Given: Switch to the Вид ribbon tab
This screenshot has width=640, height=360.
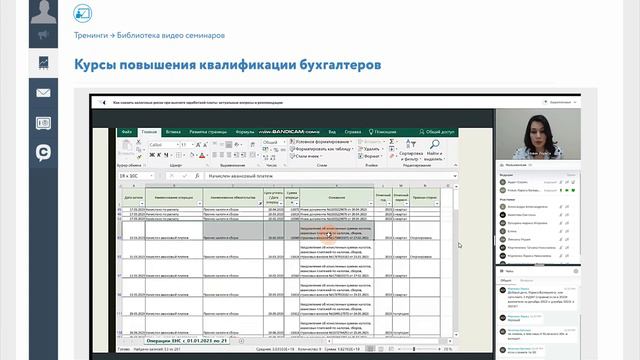Looking at the screenshot, I should point(332,132).
